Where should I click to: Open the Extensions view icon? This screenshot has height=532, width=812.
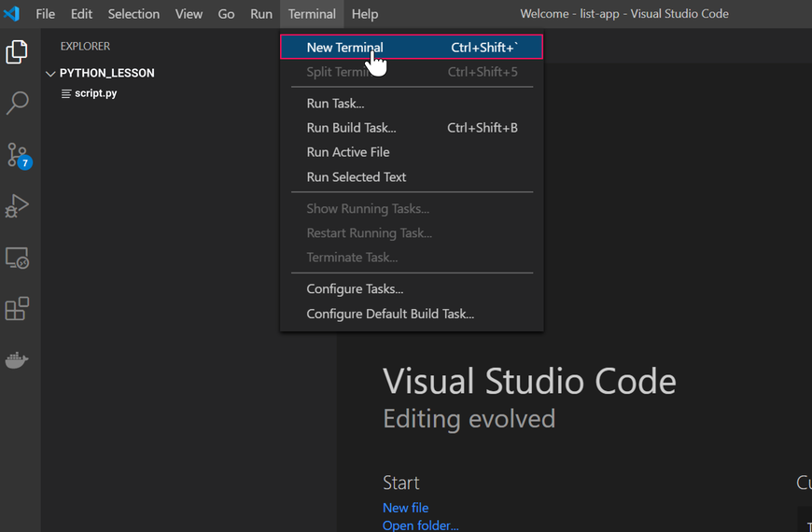click(17, 309)
